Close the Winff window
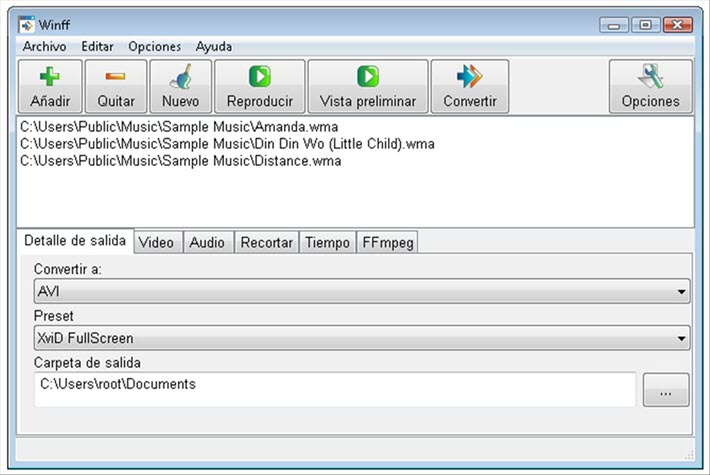Viewport: 710px width, 475px height. (677, 25)
